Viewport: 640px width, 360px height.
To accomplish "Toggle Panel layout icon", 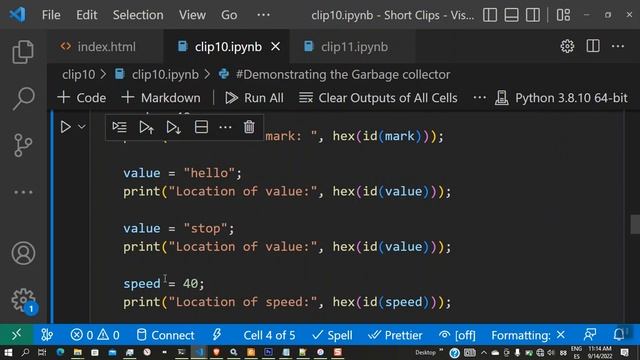I will 511,15.
